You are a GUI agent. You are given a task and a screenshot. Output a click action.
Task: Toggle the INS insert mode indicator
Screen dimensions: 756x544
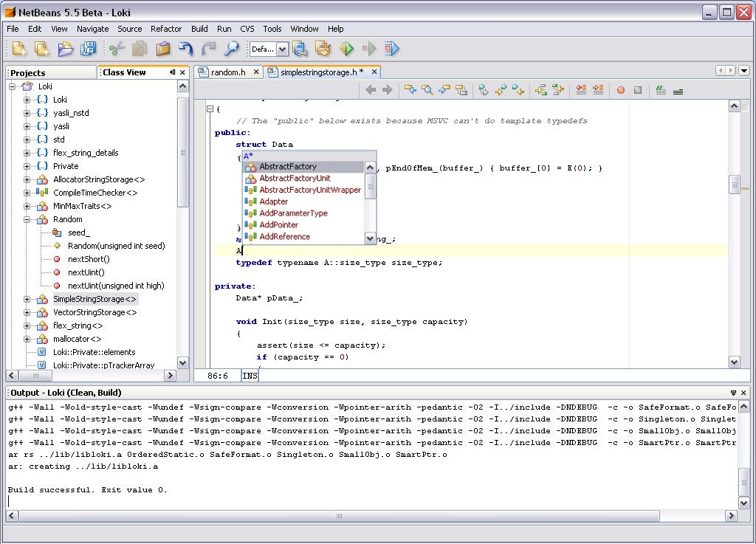coord(250,376)
